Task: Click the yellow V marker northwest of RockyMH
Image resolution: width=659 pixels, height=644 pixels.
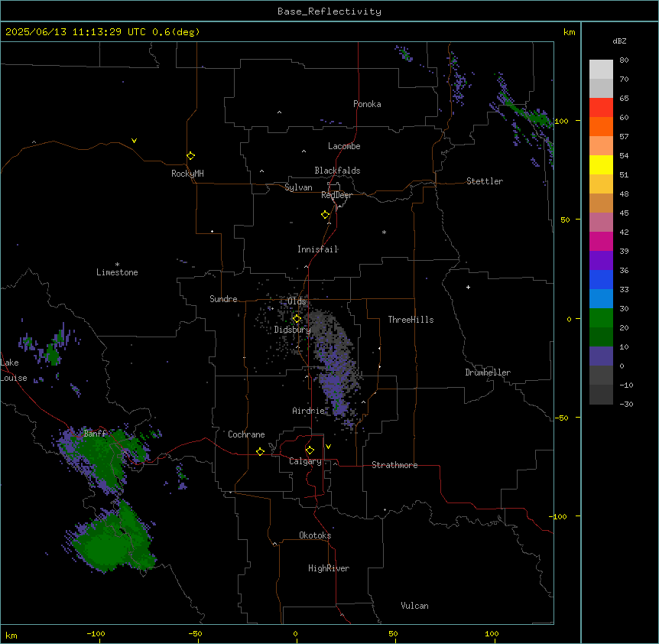Action: pyautogui.click(x=134, y=141)
